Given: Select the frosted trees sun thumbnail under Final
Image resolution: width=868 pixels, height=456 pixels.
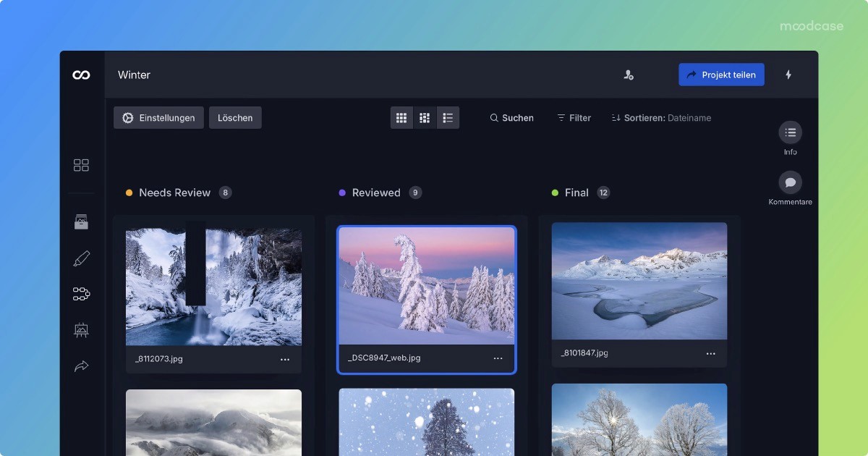Looking at the screenshot, I should tap(639, 420).
